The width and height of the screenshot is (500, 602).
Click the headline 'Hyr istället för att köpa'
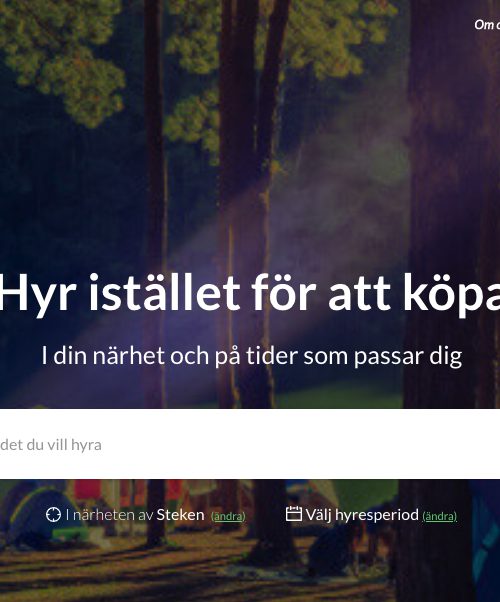(250, 293)
